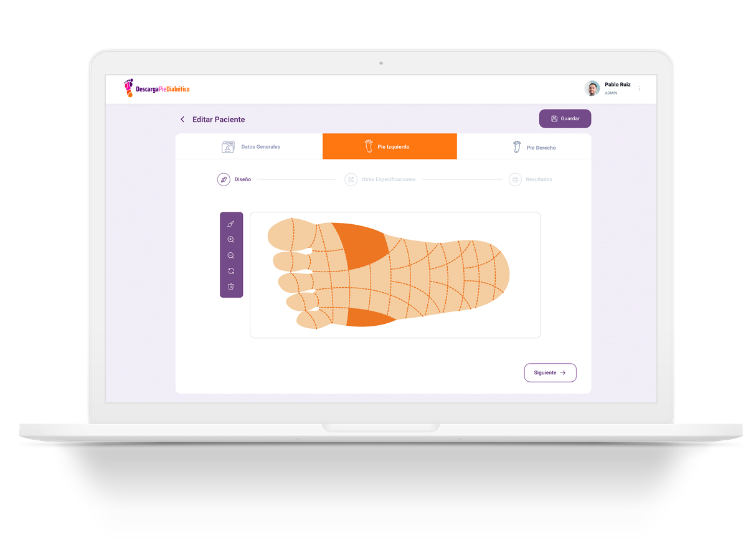This screenshot has height=540, width=756.
Task: Click the Diseño step pen icon
Action: click(x=224, y=179)
